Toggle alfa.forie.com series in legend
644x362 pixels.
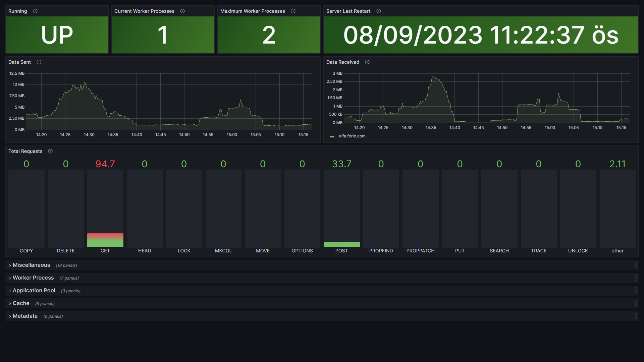coord(352,136)
